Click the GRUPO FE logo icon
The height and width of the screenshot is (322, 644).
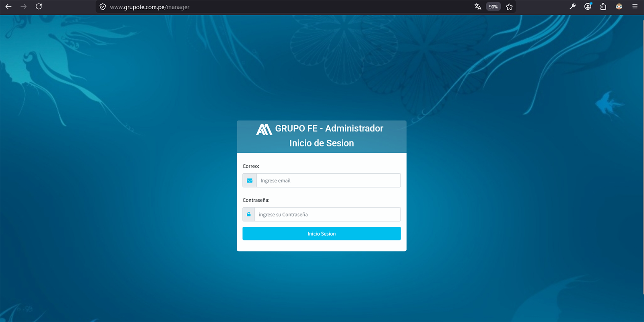tap(264, 129)
